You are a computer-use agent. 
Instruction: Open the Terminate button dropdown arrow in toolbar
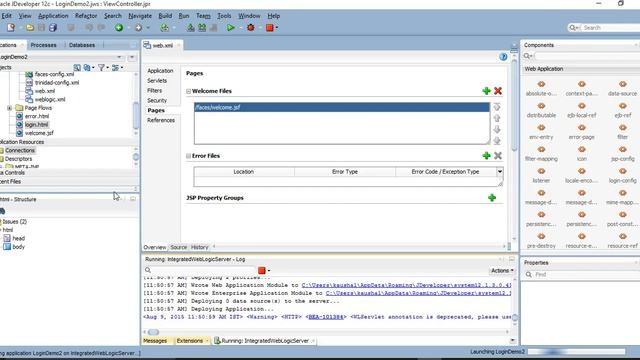[x=277, y=28]
